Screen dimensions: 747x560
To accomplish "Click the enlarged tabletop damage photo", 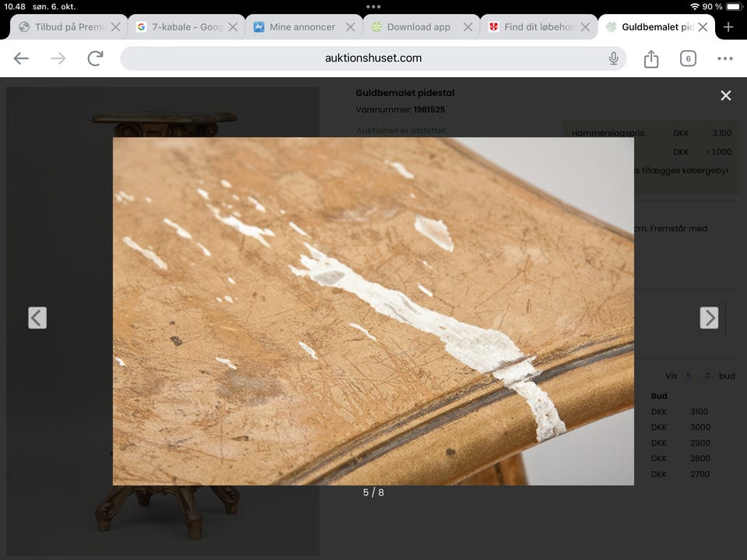I will [373, 311].
